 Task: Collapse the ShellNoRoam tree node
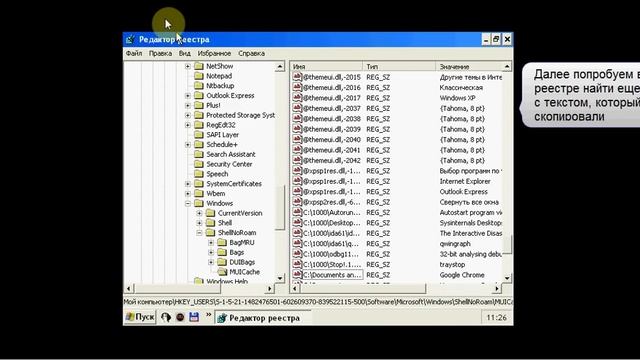tap(199, 233)
